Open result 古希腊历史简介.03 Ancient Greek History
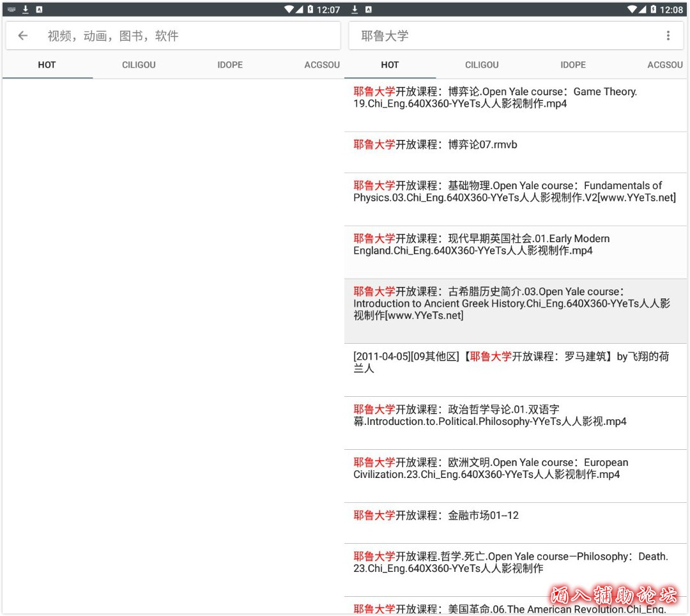The width and height of the screenshot is (690, 616). click(x=516, y=311)
